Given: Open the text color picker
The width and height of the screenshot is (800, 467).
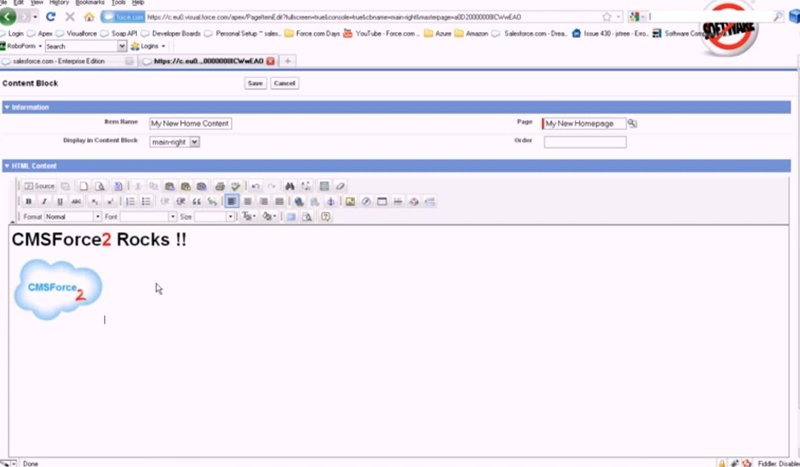Looking at the screenshot, I should [248, 217].
